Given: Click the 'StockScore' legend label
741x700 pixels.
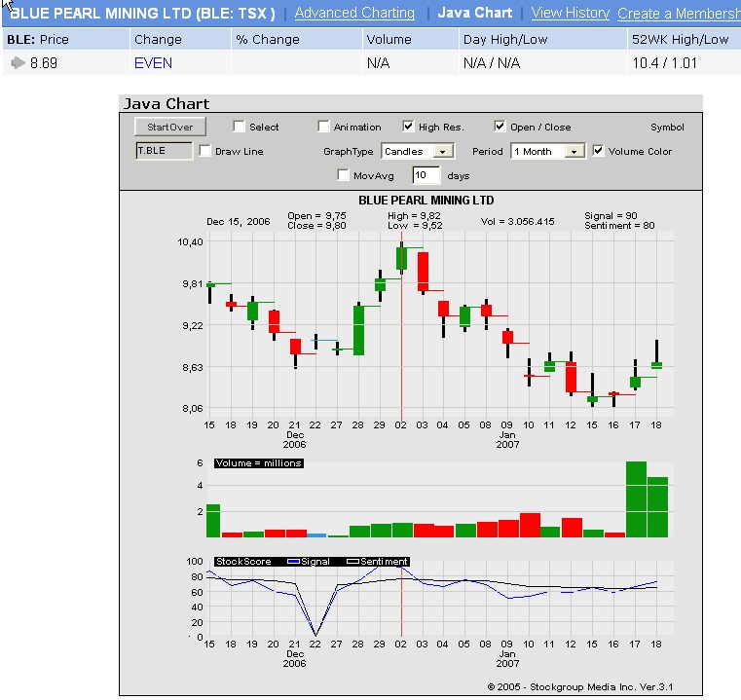Looking at the screenshot, I should coord(243,562).
